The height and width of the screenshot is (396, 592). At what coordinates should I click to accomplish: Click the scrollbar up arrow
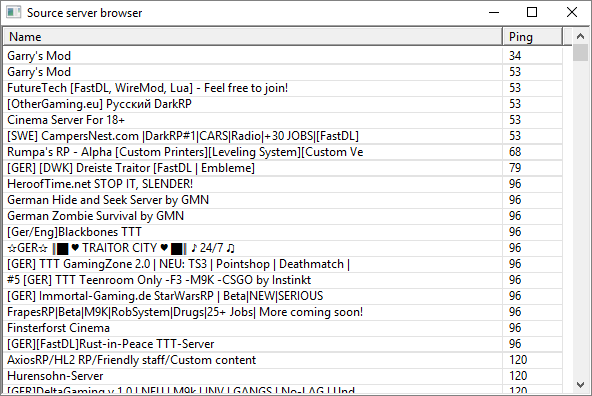[580, 37]
